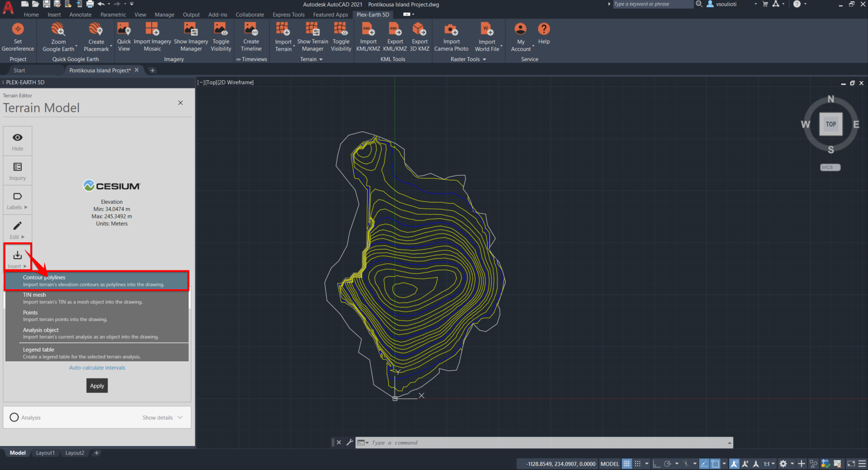Image resolution: width=868 pixels, height=470 pixels.
Task: Expand the Terrain panel dropdown
Action: [x=321, y=59]
